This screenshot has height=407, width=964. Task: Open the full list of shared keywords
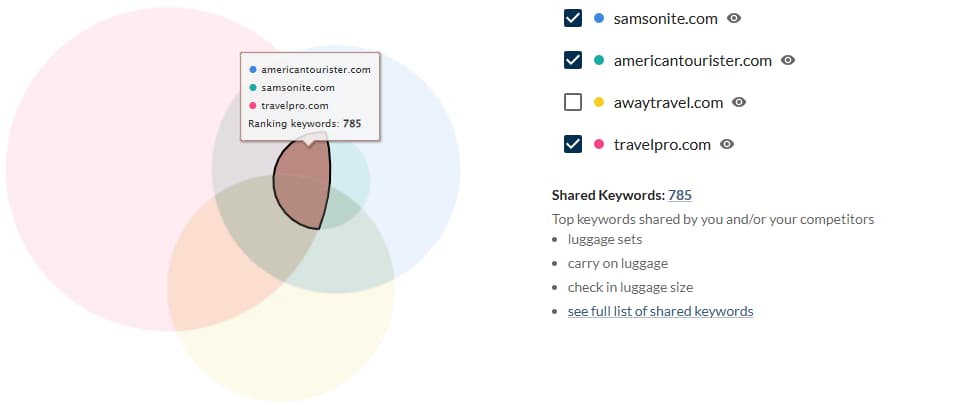coord(660,311)
